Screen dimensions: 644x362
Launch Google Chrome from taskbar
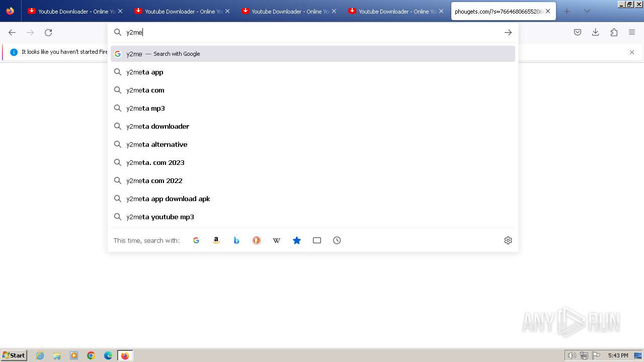coord(91,355)
